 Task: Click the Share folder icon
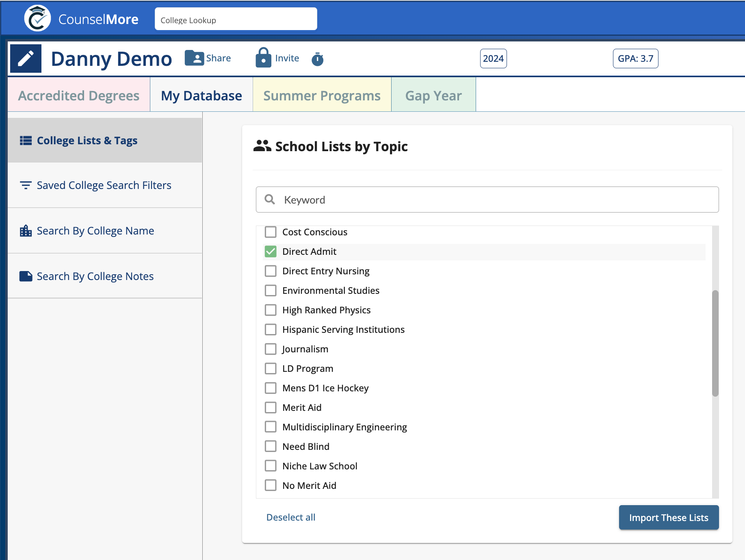pyautogui.click(x=194, y=58)
